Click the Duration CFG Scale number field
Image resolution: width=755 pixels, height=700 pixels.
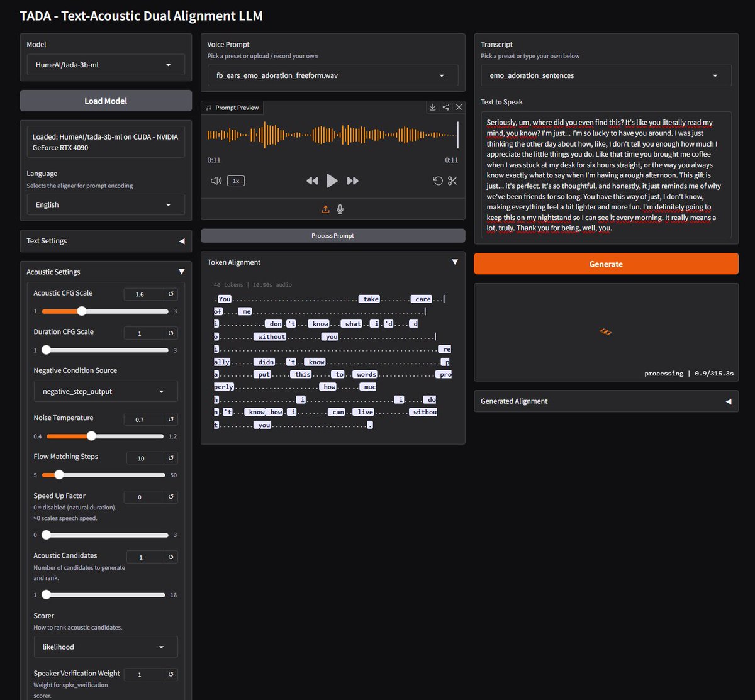coord(144,333)
